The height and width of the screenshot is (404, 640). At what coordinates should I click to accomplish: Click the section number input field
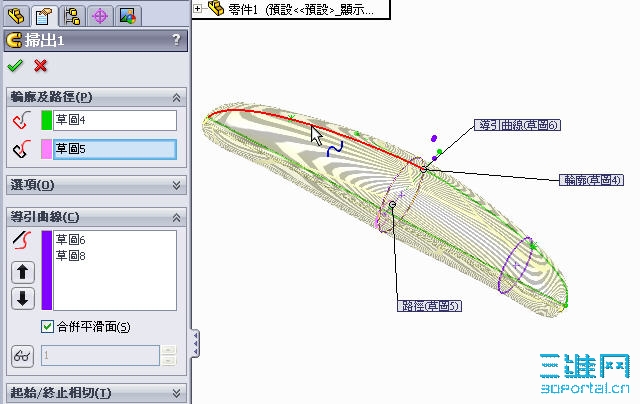pyautogui.click(x=100, y=355)
